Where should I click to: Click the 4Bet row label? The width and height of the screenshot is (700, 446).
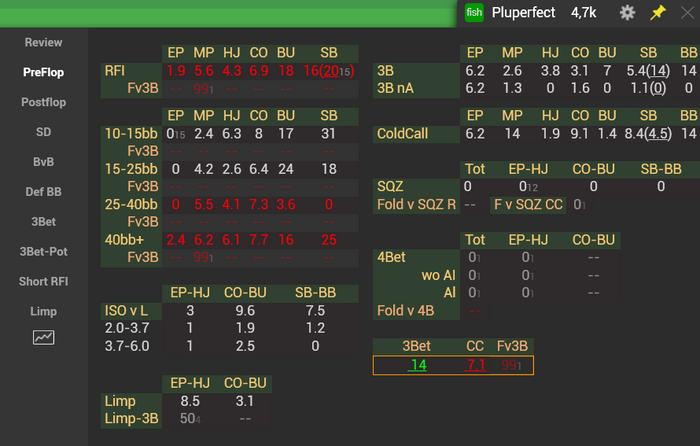pyautogui.click(x=391, y=258)
